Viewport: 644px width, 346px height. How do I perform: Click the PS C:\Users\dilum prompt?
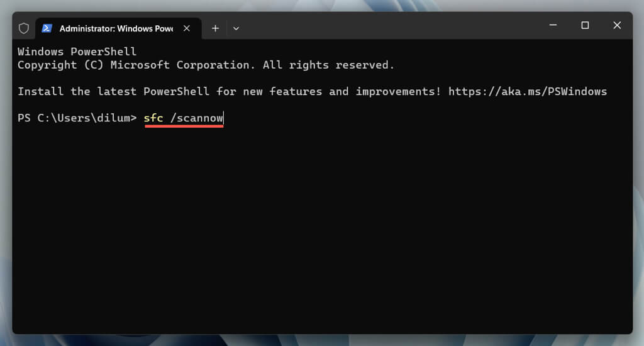coord(77,118)
